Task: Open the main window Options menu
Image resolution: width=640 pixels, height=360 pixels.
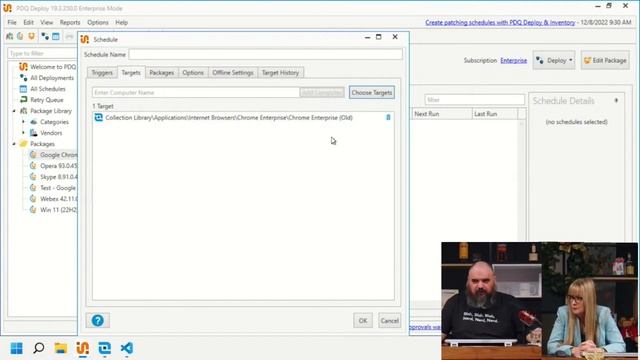Action: click(98, 22)
